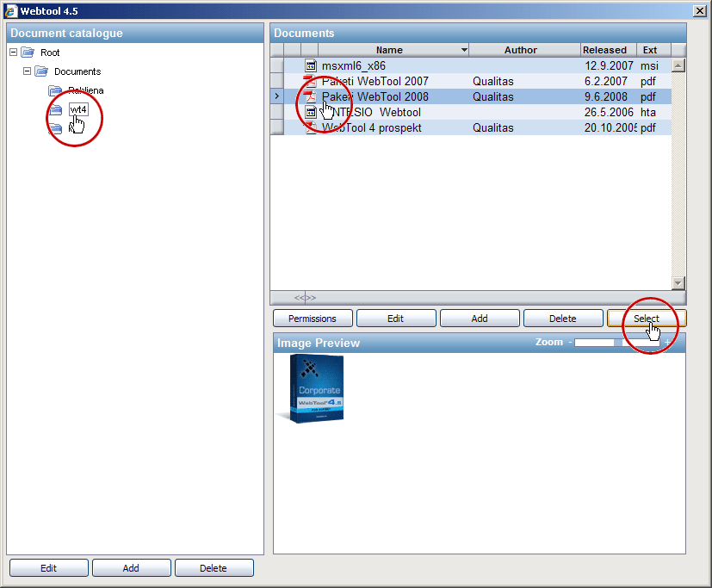712x588 pixels.
Task: Click the documents list scroll down arrow
Action: point(678,282)
